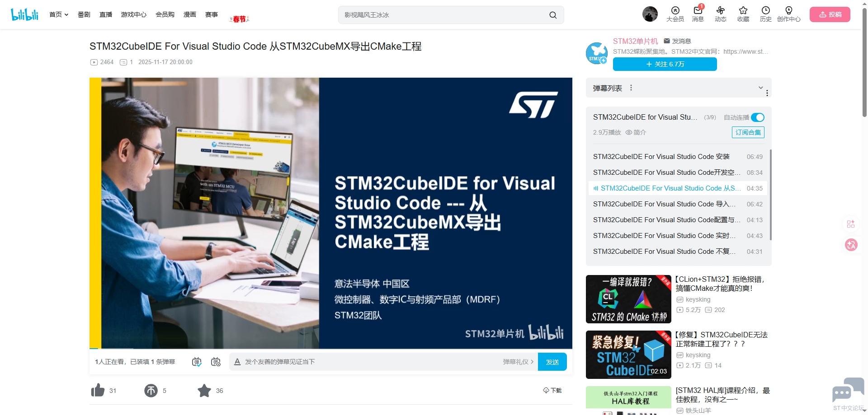Open the 漫画 nav item

pyautogui.click(x=190, y=14)
